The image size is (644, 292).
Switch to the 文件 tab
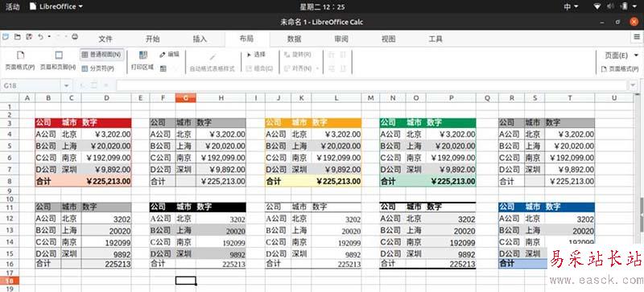(105, 39)
